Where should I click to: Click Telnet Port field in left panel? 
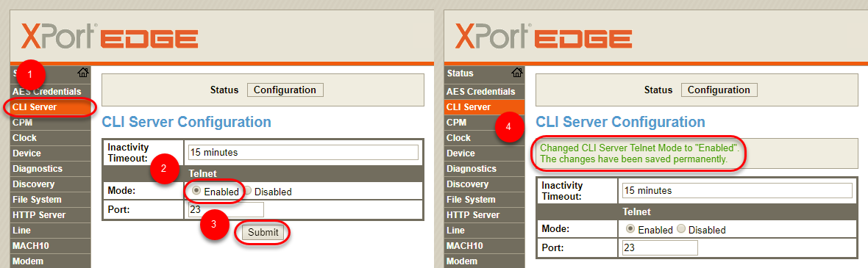[226, 210]
